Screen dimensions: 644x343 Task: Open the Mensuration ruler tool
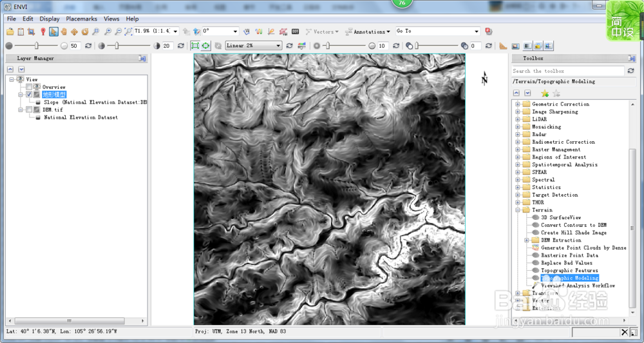pos(503,46)
